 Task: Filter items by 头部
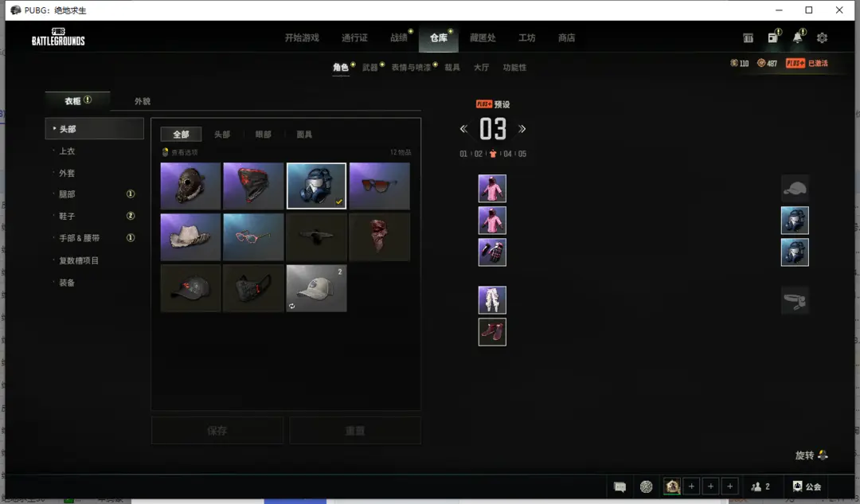click(x=222, y=135)
